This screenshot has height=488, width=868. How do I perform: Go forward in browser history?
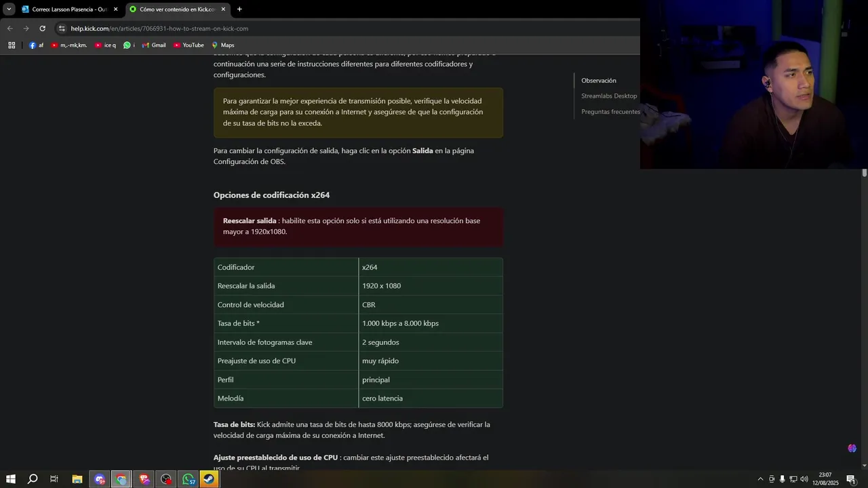point(26,28)
